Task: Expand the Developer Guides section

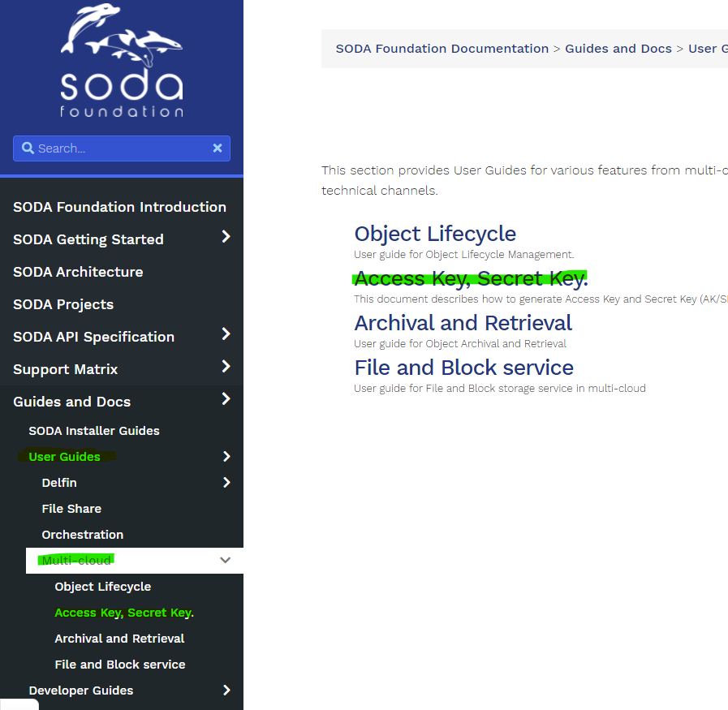Action: (x=228, y=690)
